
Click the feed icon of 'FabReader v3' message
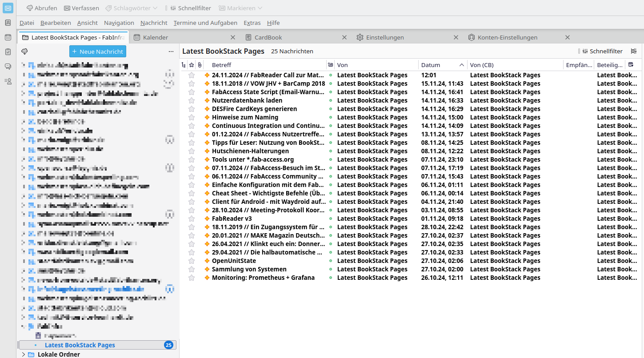(x=207, y=219)
